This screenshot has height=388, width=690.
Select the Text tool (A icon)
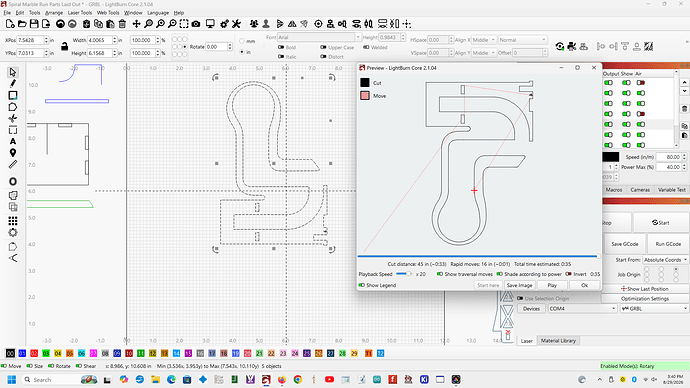coord(13,141)
